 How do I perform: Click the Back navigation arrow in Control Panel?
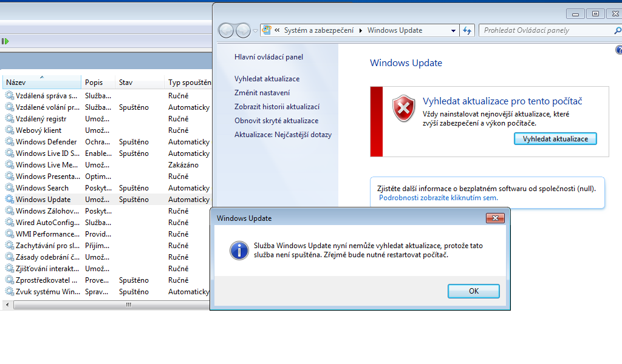tap(226, 30)
